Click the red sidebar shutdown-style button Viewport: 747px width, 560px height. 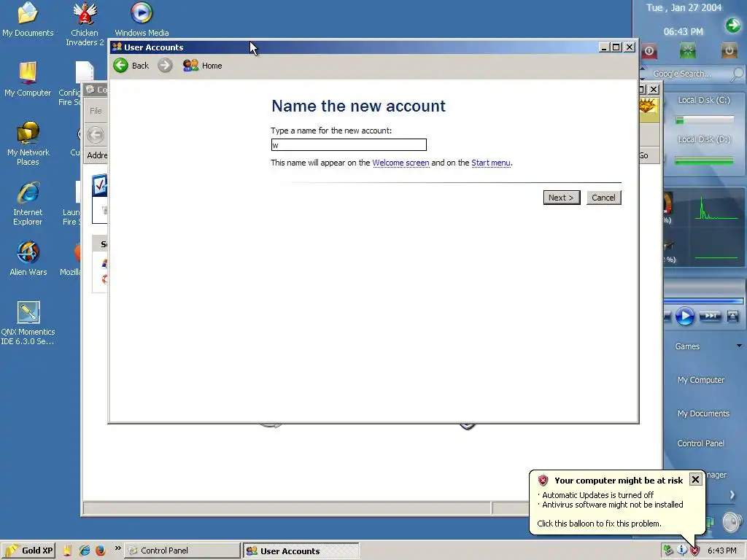tap(649, 50)
